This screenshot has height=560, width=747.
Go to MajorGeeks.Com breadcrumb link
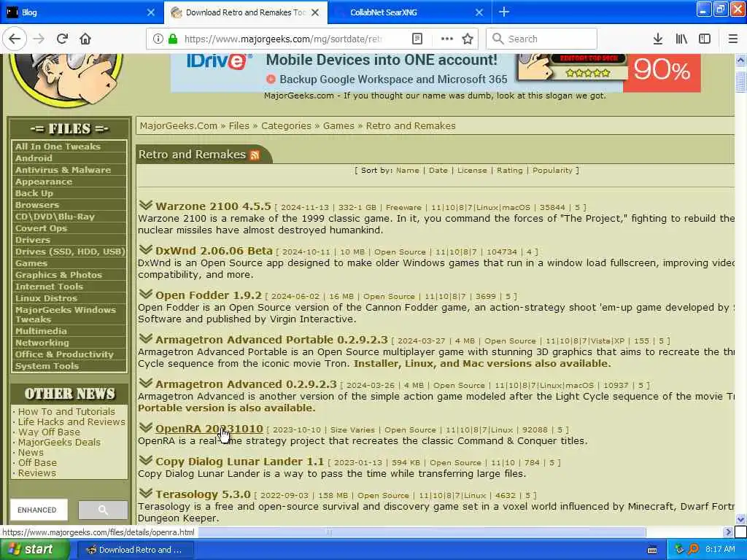tap(179, 125)
